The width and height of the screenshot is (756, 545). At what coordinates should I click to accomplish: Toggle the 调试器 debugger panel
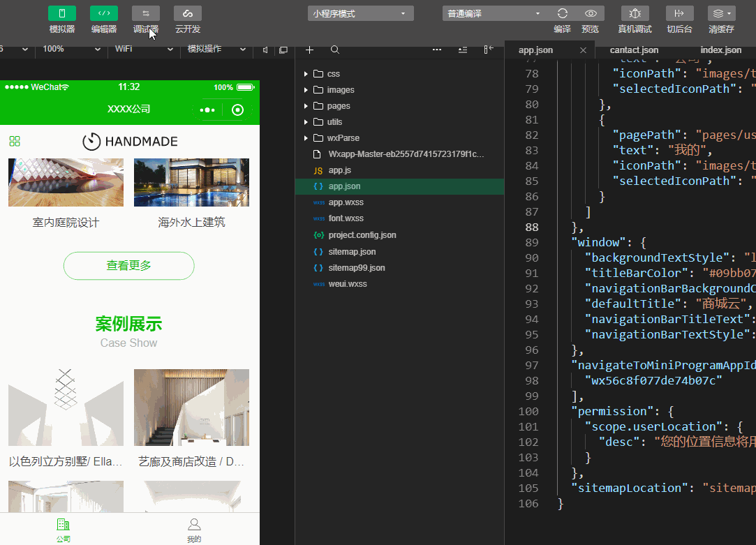pyautogui.click(x=146, y=13)
